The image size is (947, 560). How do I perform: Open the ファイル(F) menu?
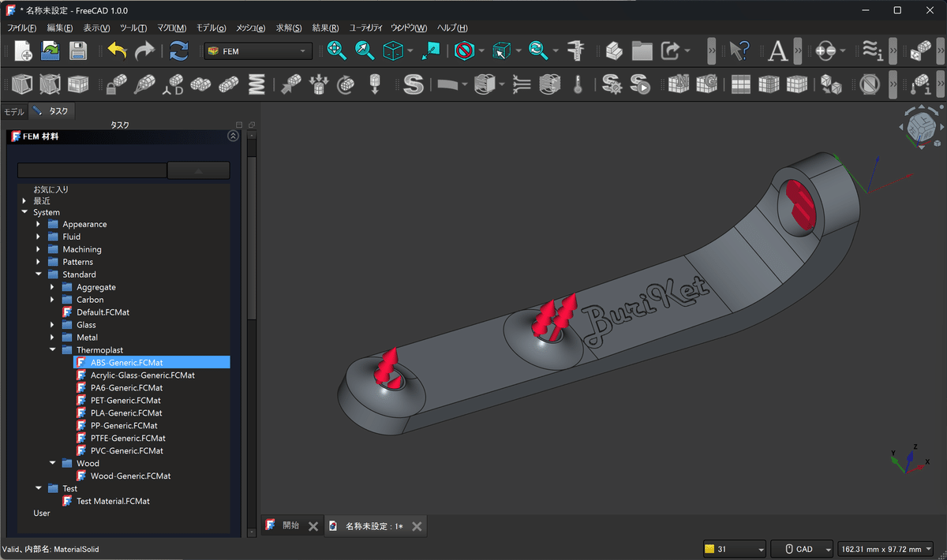(21, 28)
